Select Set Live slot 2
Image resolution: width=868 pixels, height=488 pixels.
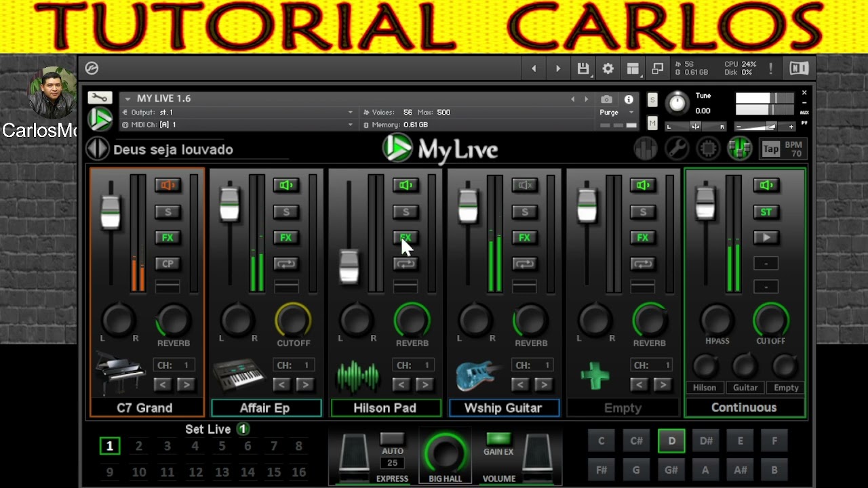click(138, 445)
